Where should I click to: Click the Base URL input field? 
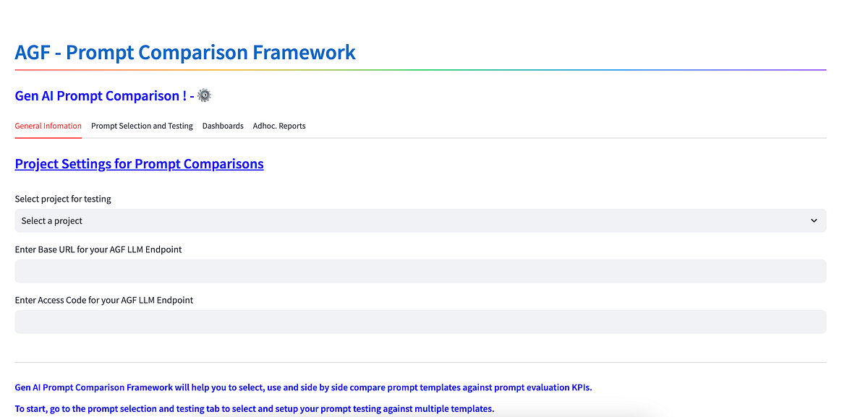(420, 271)
